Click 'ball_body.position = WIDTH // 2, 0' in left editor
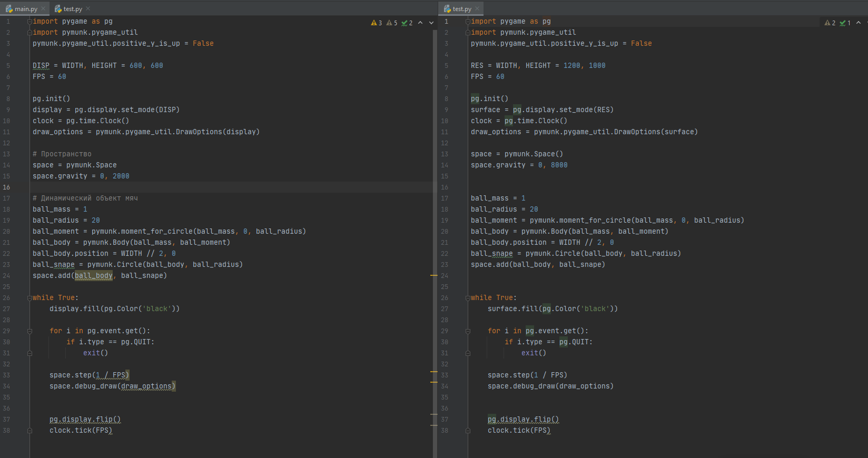This screenshot has height=458, width=868. tap(104, 254)
